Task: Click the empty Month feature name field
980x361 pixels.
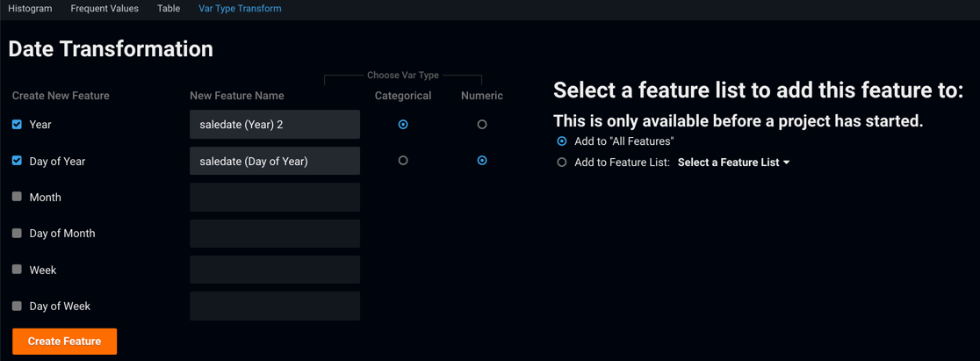Action: [x=274, y=198]
